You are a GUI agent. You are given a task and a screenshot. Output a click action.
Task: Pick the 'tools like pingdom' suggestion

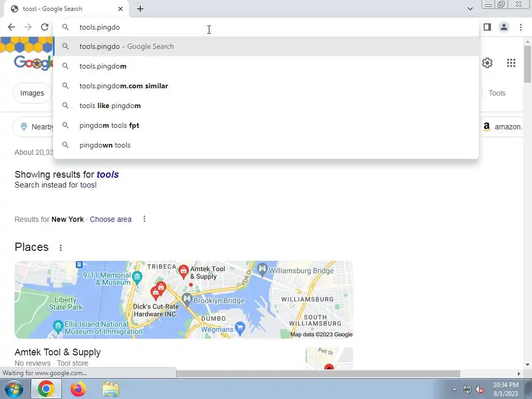pos(266,105)
